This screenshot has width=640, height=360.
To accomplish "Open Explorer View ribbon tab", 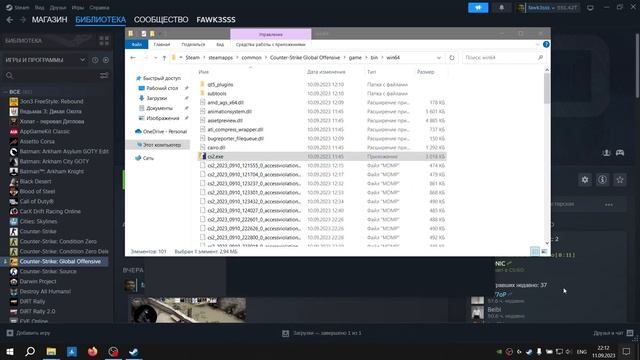I will 220,44.
